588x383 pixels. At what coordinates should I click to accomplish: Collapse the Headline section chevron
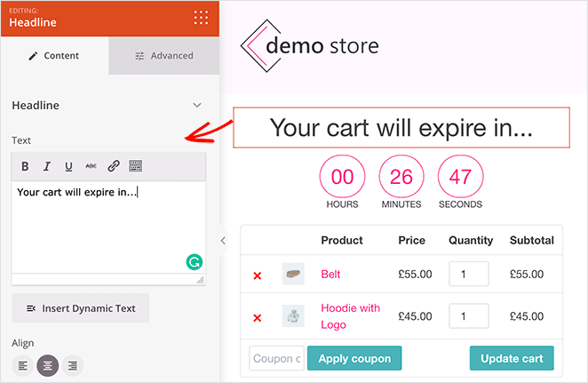pos(197,106)
